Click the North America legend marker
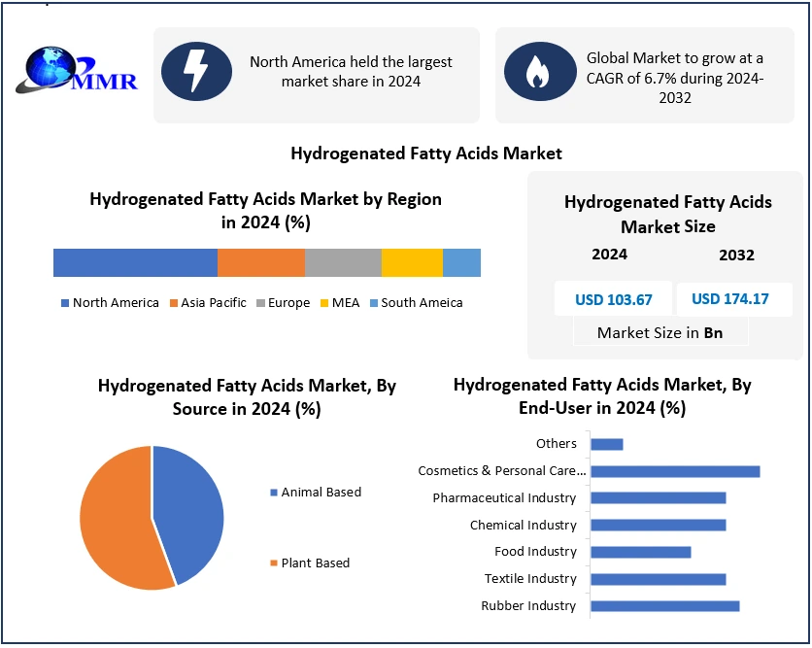This screenshot has width=812, height=648. (x=65, y=303)
